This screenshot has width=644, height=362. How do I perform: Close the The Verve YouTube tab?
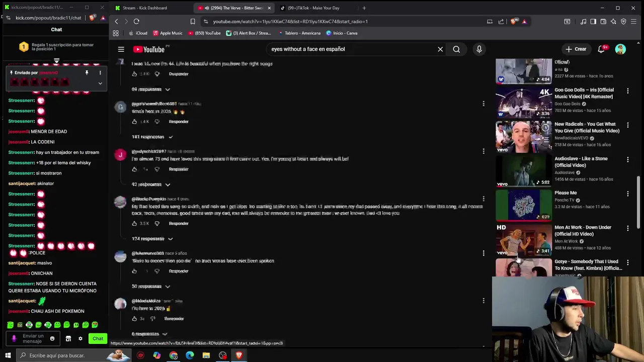[x=269, y=8]
